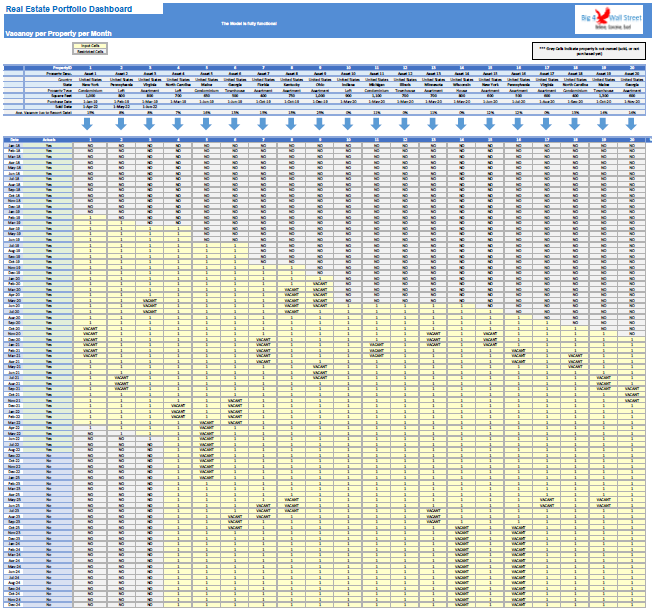
Task: Select the Asset 10 property description cell
Action: [348, 73]
